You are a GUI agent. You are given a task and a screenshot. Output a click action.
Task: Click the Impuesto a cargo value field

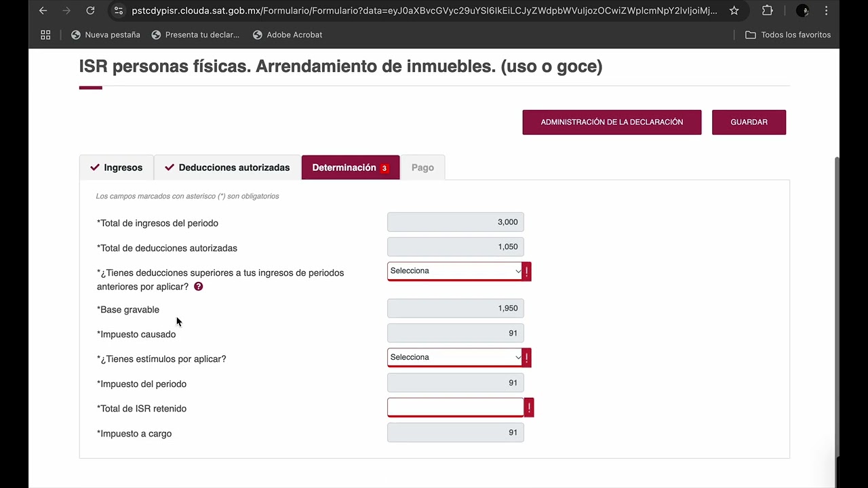point(456,432)
